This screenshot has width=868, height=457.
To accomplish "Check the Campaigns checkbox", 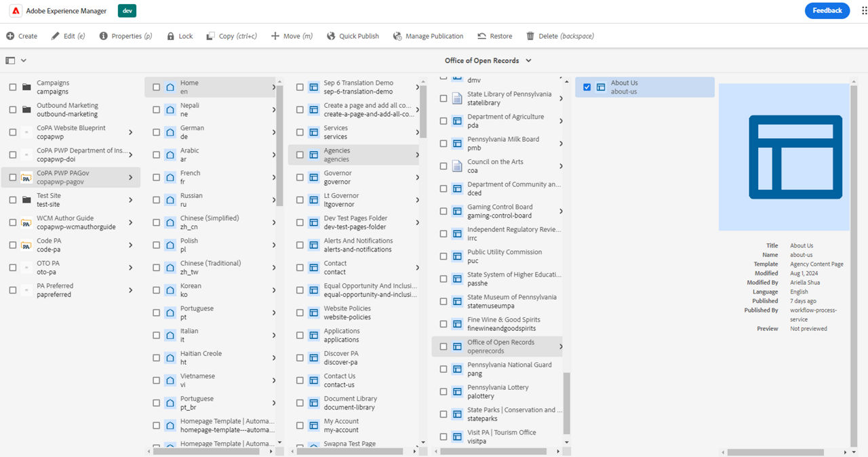I will coord(13,87).
